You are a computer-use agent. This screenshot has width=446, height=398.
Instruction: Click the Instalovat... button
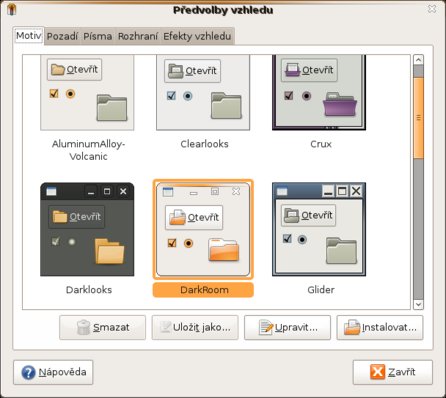pos(380,327)
